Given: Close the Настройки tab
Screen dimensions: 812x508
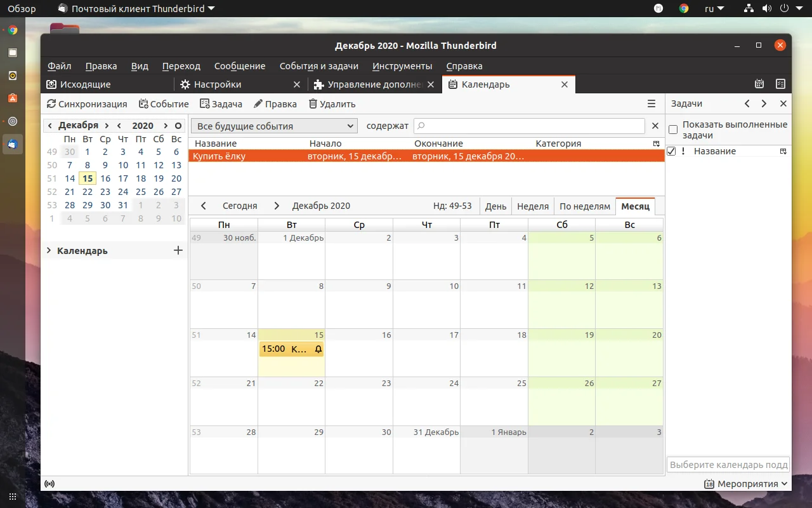Looking at the screenshot, I should (297, 84).
